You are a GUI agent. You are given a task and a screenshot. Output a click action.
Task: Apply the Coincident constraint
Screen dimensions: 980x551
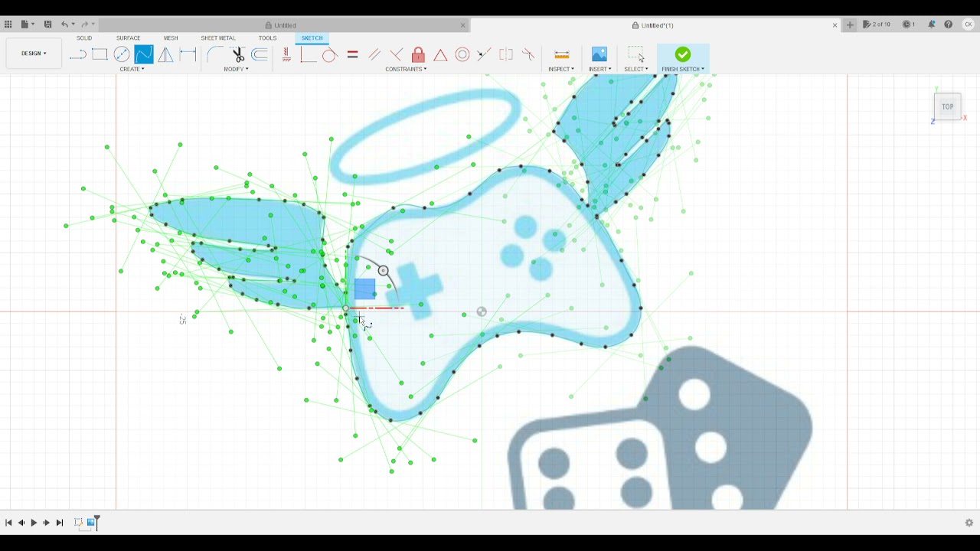[309, 54]
